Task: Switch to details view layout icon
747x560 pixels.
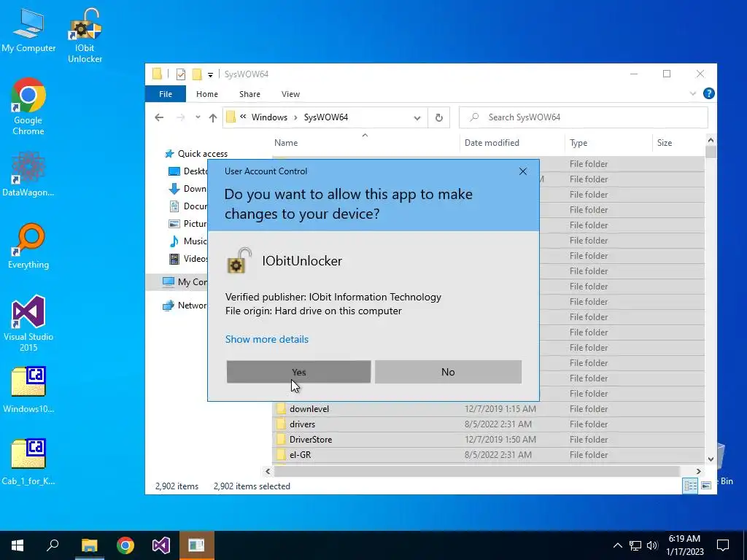Action: click(690, 486)
